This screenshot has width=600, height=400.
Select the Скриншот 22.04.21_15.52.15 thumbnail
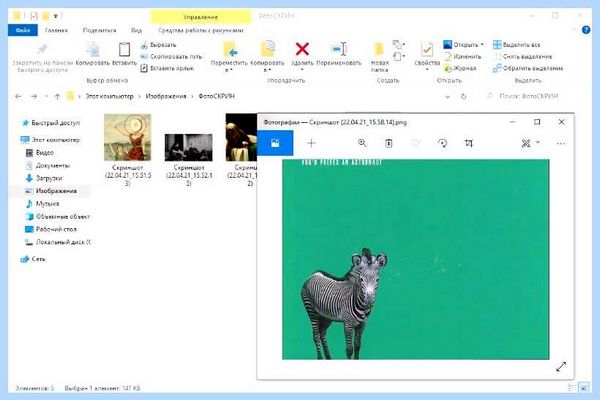[189, 147]
